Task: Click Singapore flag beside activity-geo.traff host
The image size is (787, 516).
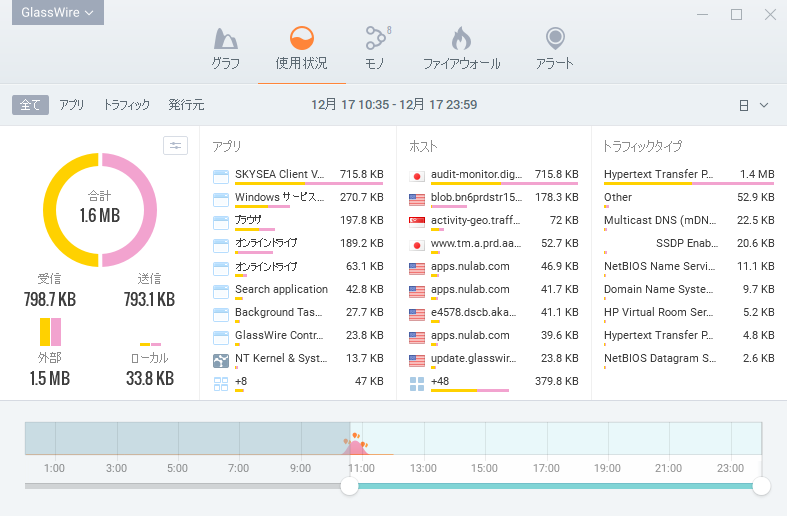Action: (417, 222)
